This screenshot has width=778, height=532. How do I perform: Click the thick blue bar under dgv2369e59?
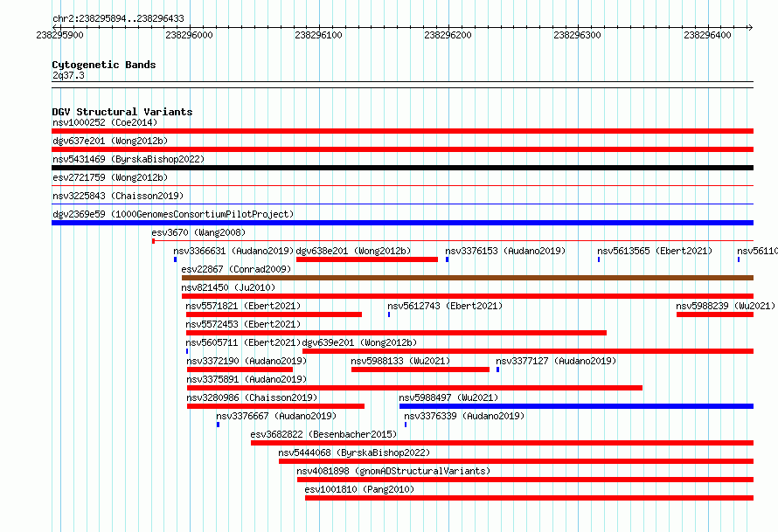tap(402, 223)
